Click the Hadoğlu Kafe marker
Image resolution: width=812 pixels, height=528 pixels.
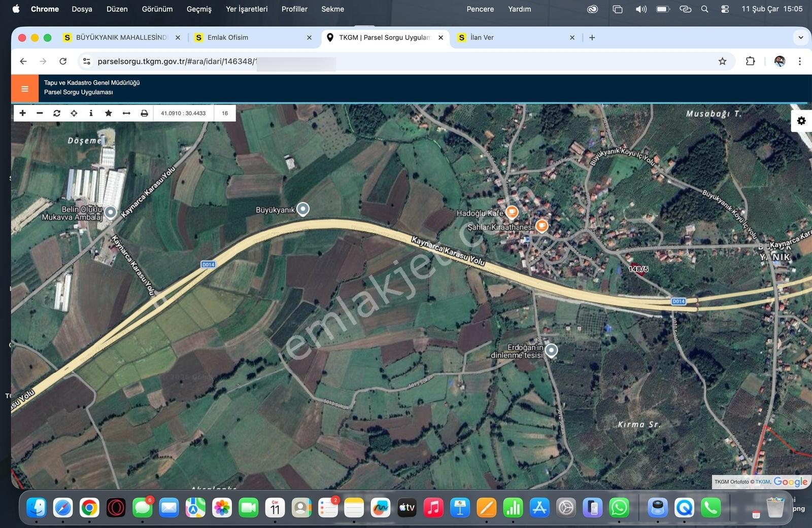coord(512,212)
